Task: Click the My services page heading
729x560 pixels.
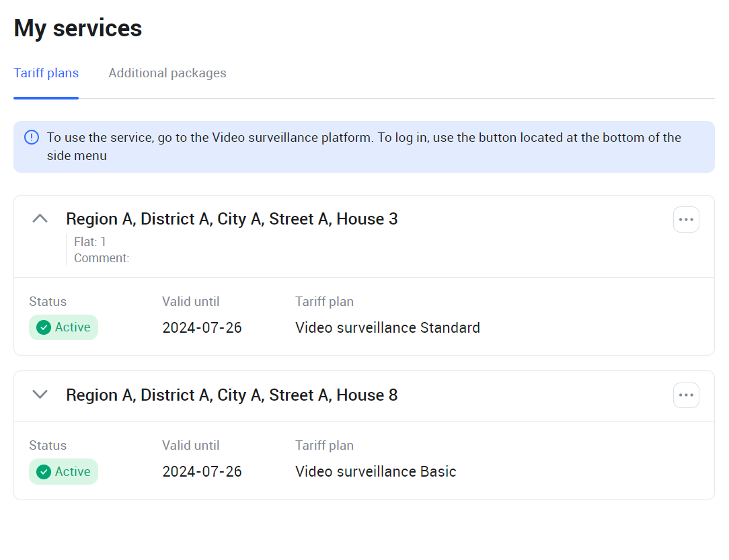Action: click(x=78, y=28)
